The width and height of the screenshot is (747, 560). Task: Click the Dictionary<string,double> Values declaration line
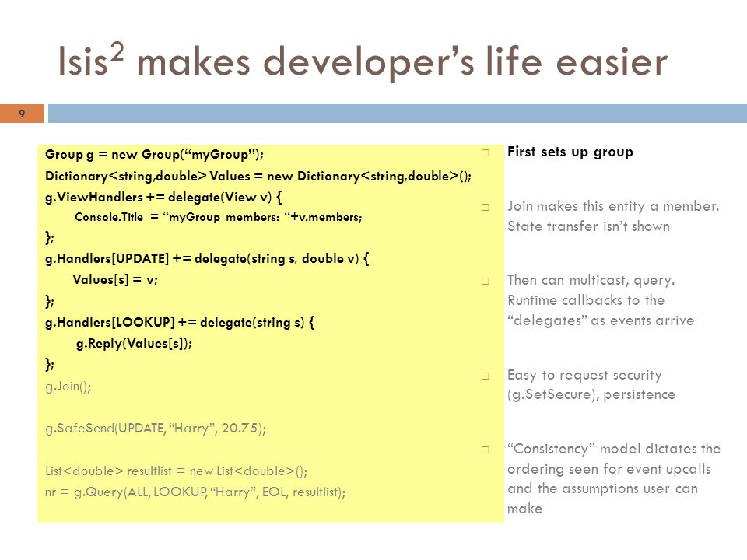258,177
